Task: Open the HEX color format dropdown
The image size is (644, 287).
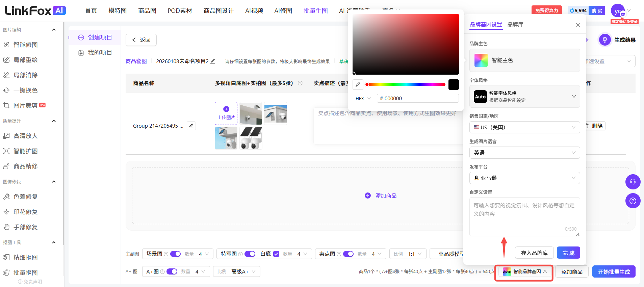Action: coord(363,99)
